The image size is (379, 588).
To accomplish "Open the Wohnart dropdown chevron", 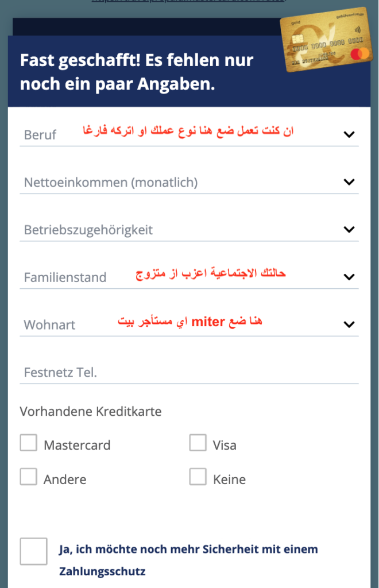I will pyautogui.click(x=349, y=324).
